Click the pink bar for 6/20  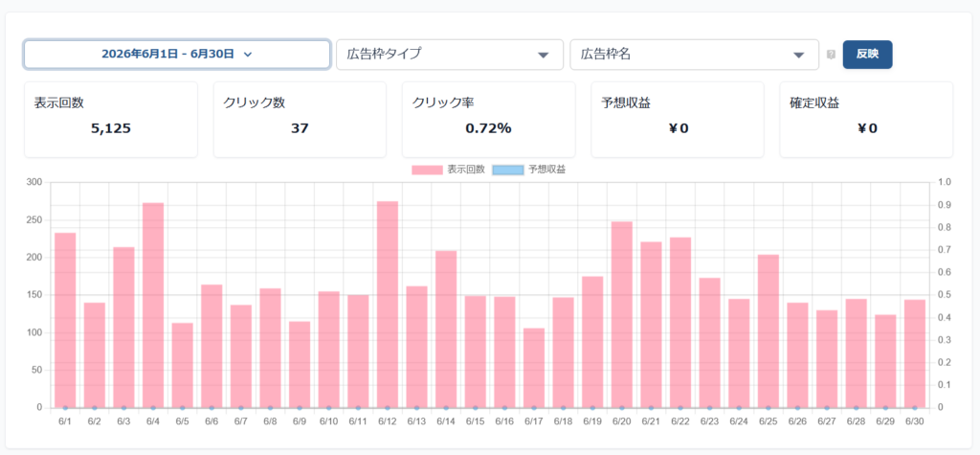(622, 315)
